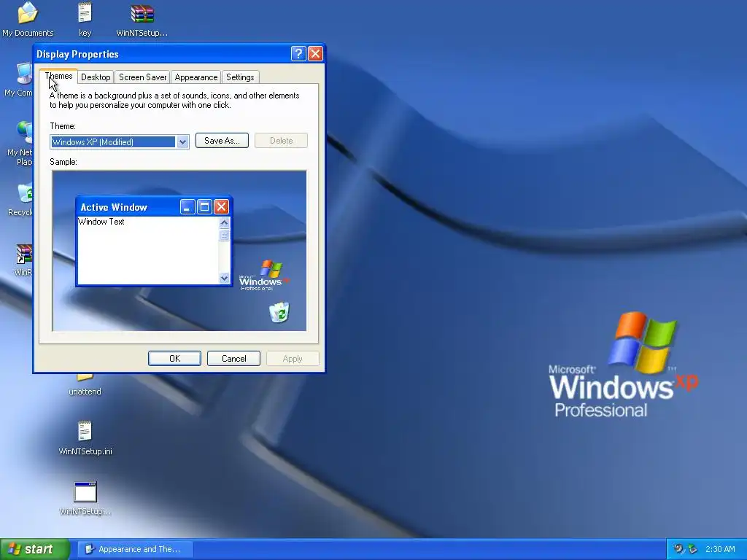Click the sample Active Window preview

154,241
